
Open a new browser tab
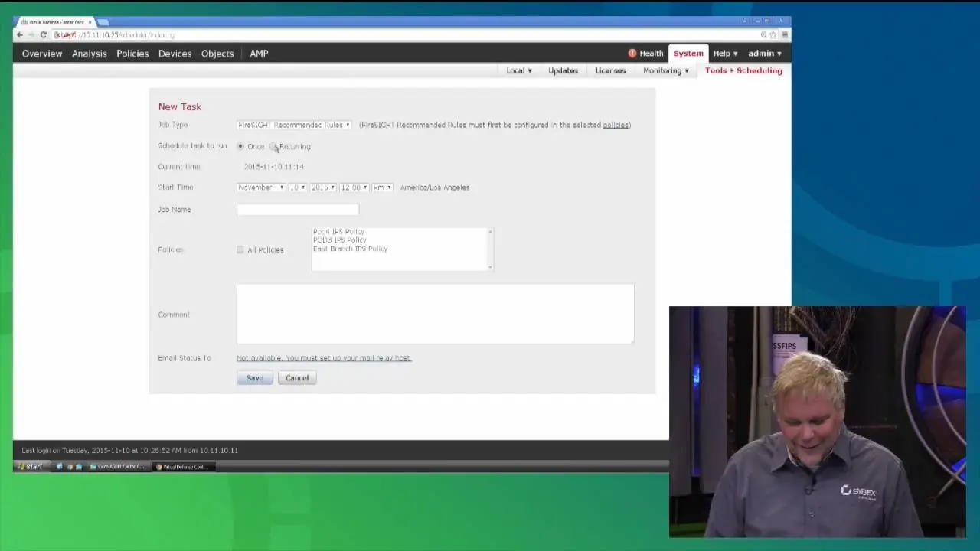click(103, 22)
